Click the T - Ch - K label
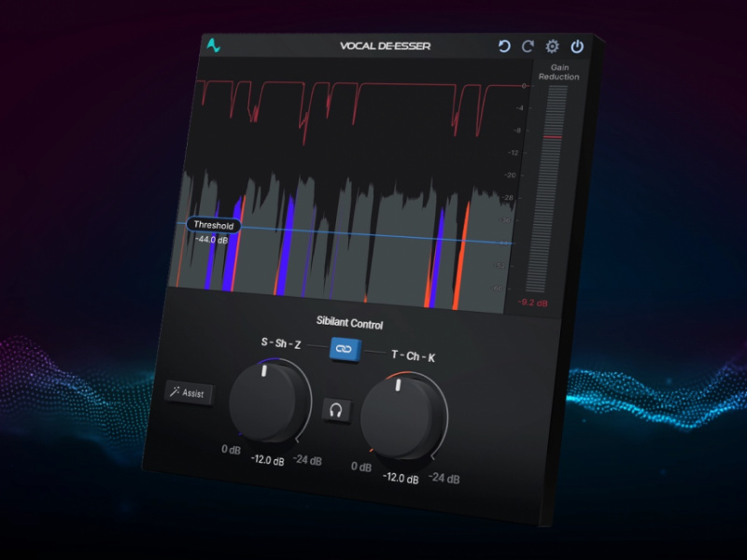Image resolution: width=747 pixels, height=560 pixels. (413, 357)
